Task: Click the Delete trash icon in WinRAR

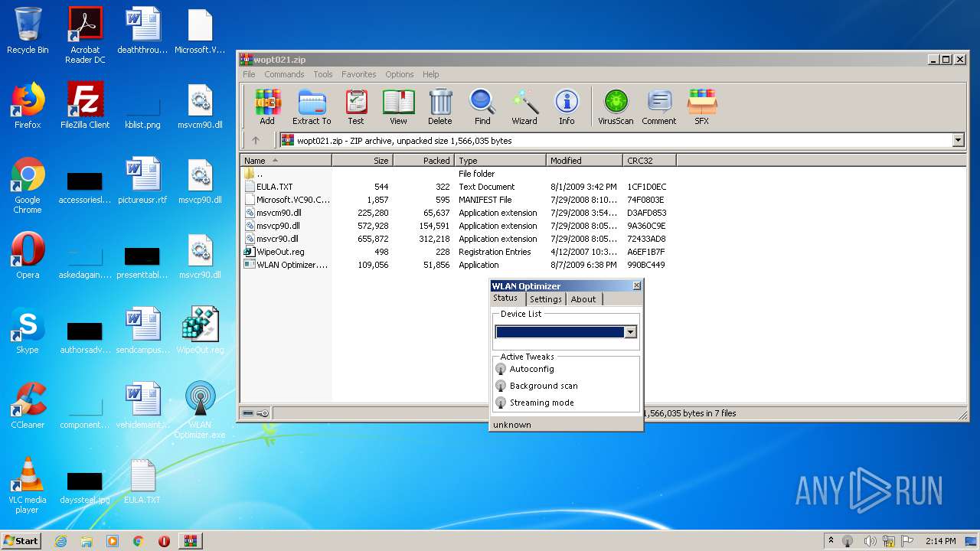Action: pos(440,106)
